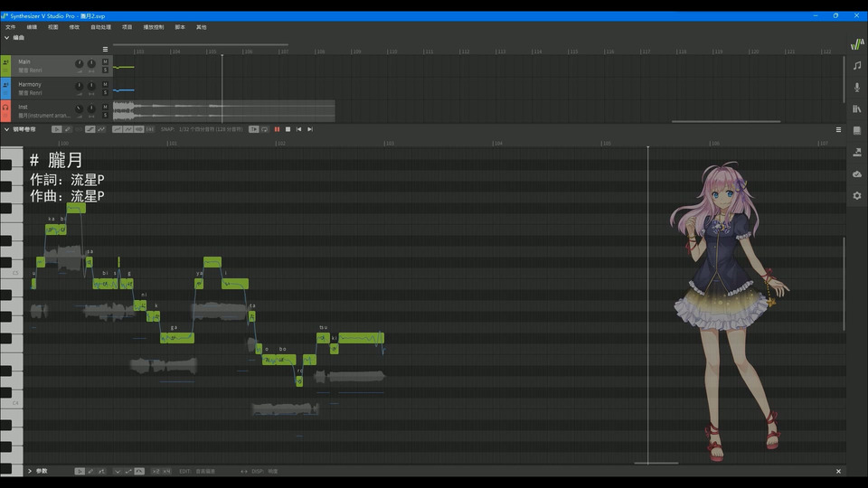The image size is (868, 488).
Task: Select the long note after 'ki'
Action: click(x=361, y=338)
